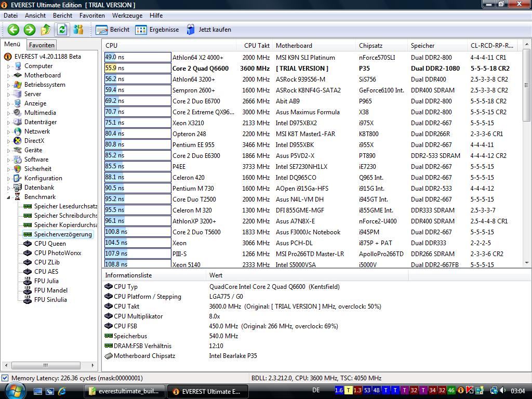
Task: Click the Windows Start orb
Action: [15, 391]
